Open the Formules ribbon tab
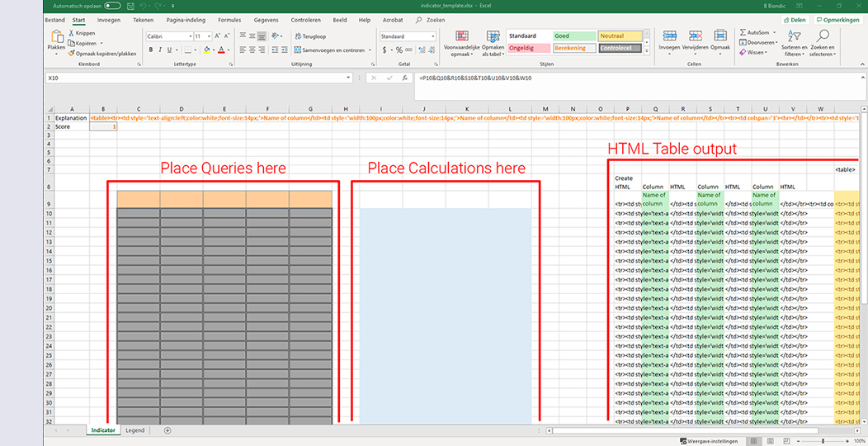The image size is (868, 446). (x=229, y=20)
